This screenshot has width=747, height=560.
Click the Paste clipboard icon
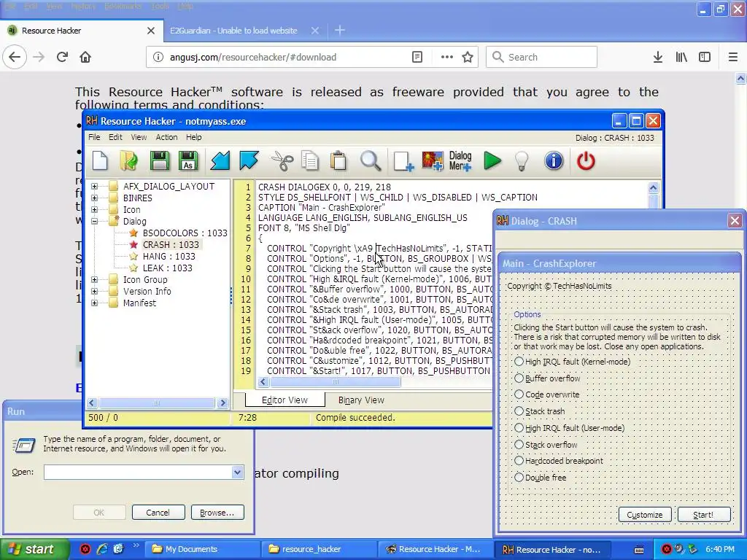[x=338, y=160]
